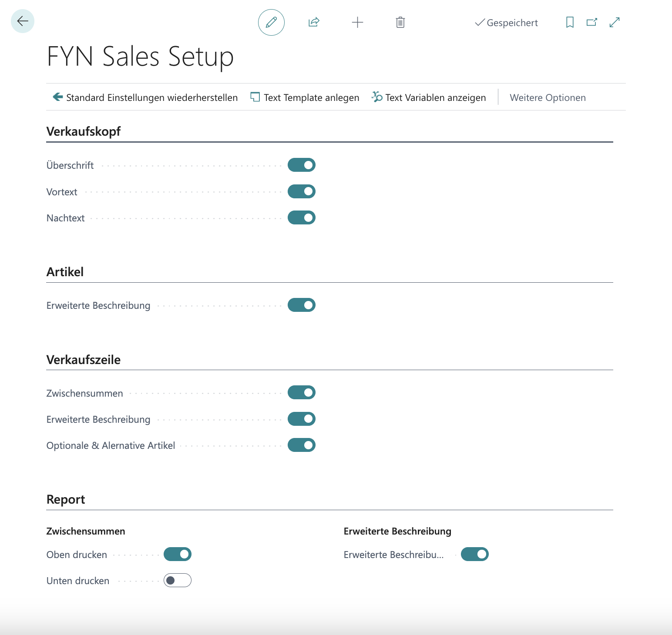Viewport: 672px width, 635px height.
Task: Click the Nachtext field label
Action: (66, 218)
